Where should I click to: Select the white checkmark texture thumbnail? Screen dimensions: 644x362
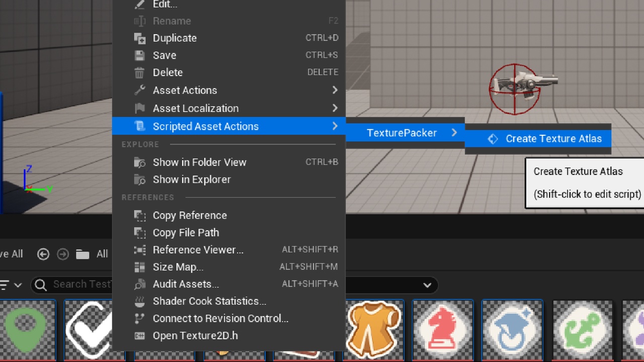pyautogui.click(x=88, y=330)
